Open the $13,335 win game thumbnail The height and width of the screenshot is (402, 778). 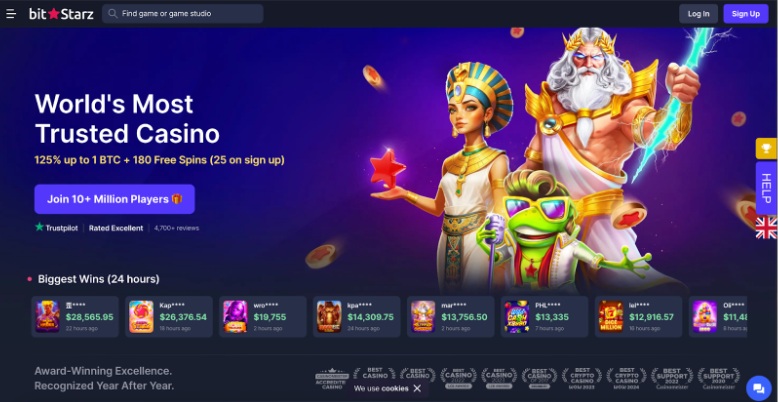coord(517,317)
